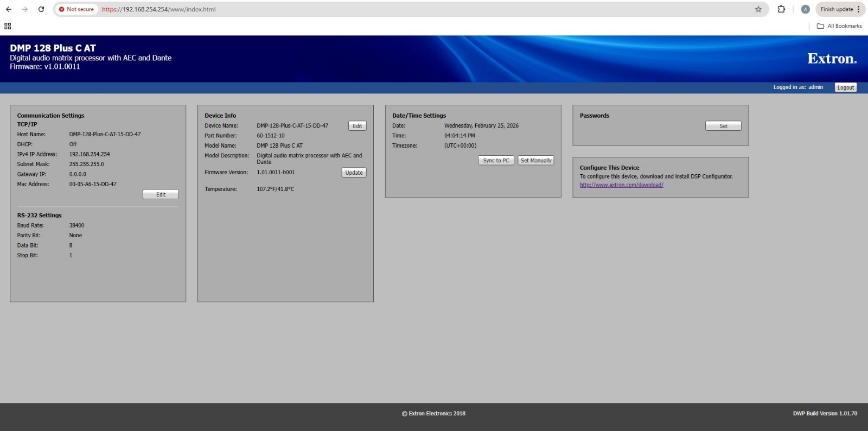Click the Configure This Device heading

[x=609, y=168]
